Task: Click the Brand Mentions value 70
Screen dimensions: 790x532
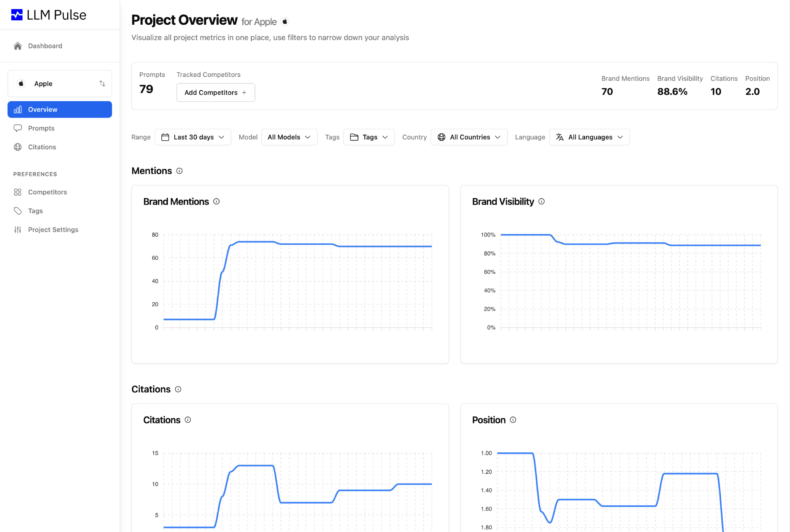Action: point(607,92)
